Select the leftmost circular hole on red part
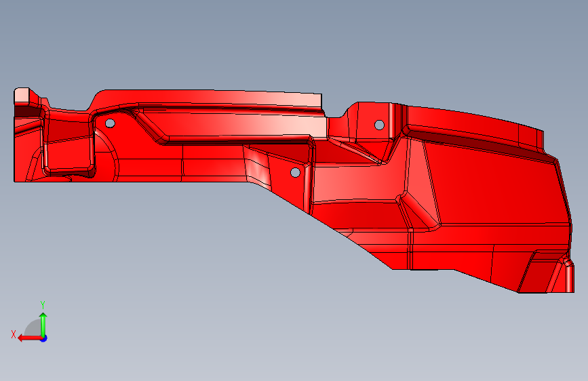 pos(110,123)
